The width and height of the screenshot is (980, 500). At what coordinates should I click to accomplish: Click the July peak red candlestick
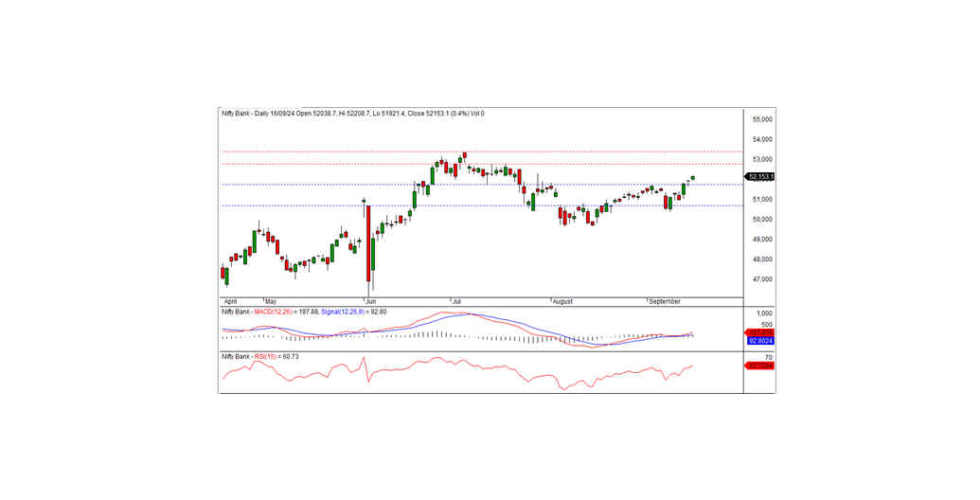(464, 155)
